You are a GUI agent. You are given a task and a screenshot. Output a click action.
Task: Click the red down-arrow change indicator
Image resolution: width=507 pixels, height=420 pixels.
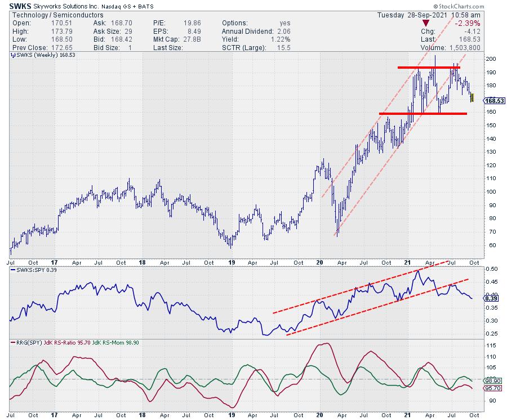(x=426, y=22)
